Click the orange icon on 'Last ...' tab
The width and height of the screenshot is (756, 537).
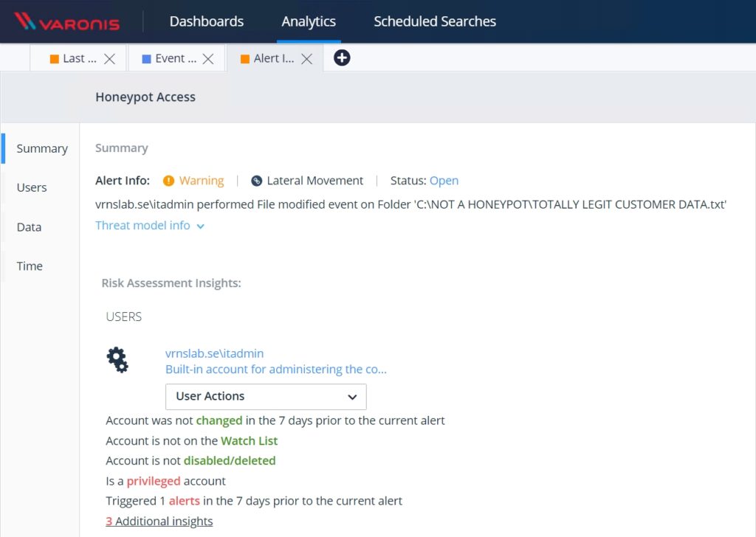click(55, 59)
